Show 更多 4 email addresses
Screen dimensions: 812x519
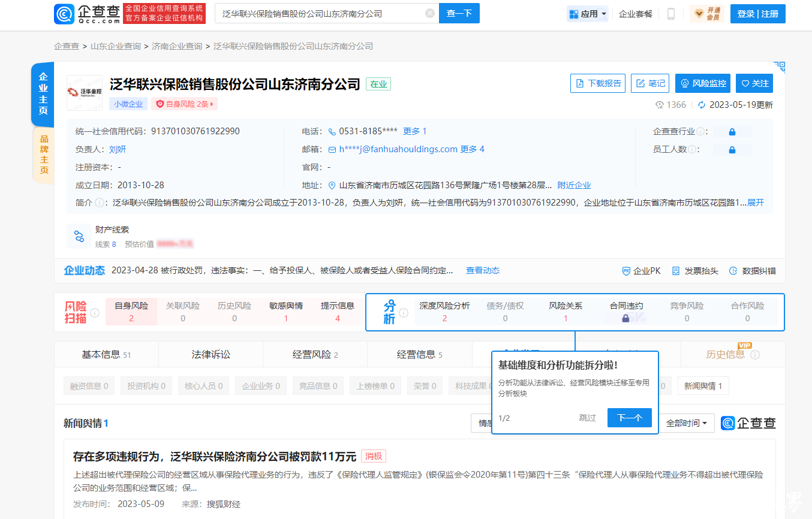point(472,149)
